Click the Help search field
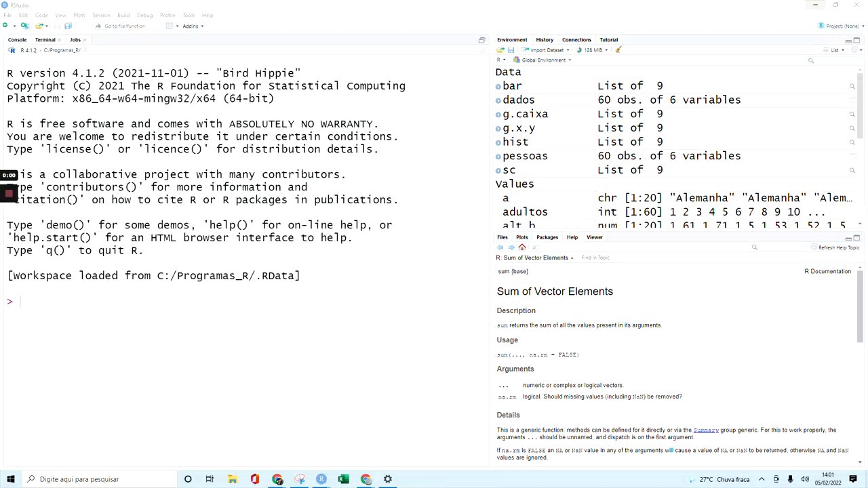This screenshot has height=488, width=868. pos(780,247)
